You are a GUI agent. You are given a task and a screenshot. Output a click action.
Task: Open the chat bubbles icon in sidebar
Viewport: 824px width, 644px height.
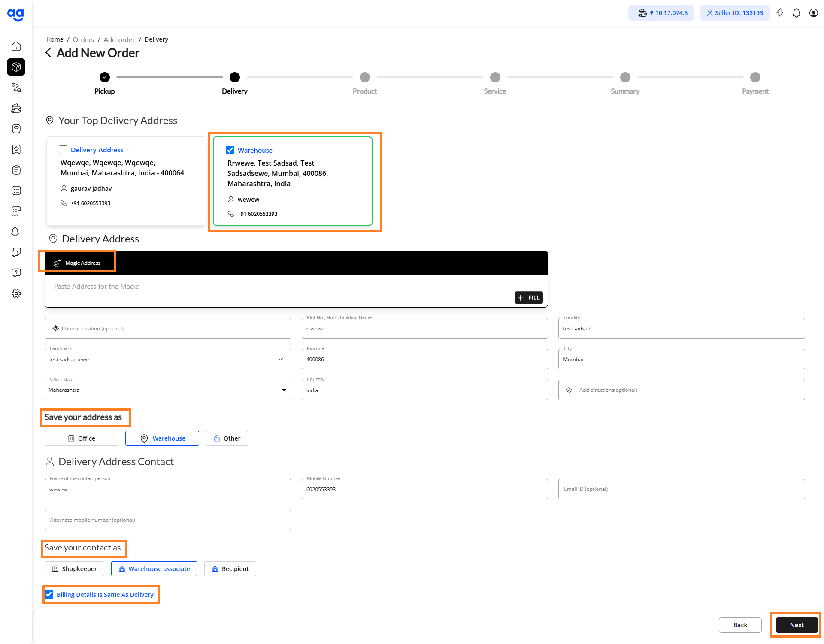pyautogui.click(x=16, y=252)
